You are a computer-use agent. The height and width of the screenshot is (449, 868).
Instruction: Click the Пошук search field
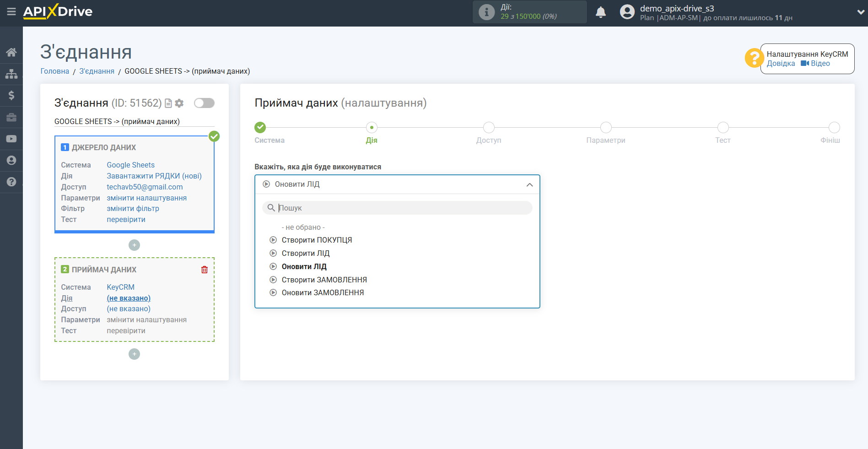pos(397,208)
